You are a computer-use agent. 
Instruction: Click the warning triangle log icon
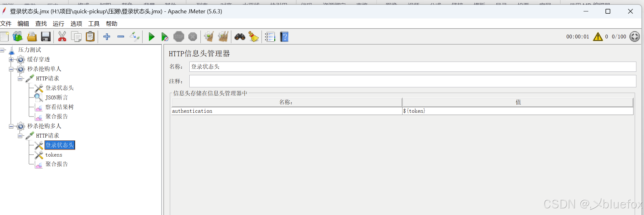(598, 37)
